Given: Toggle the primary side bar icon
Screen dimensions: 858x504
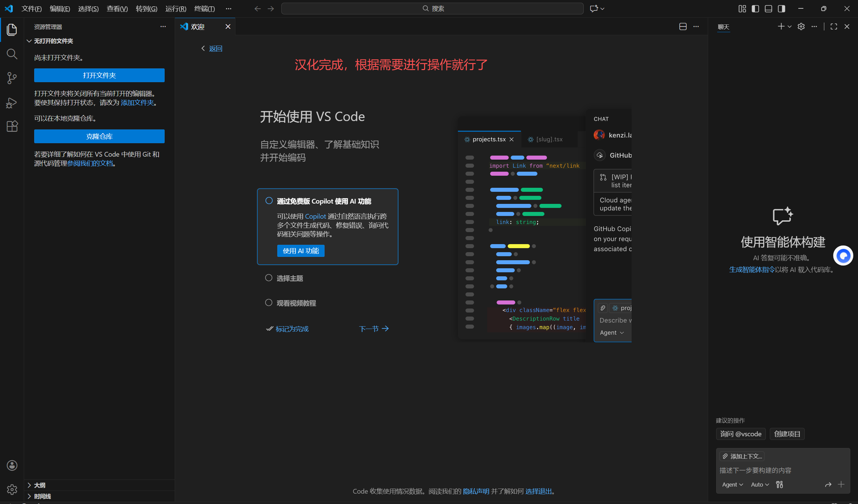Looking at the screenshot, I should (755, 8).
